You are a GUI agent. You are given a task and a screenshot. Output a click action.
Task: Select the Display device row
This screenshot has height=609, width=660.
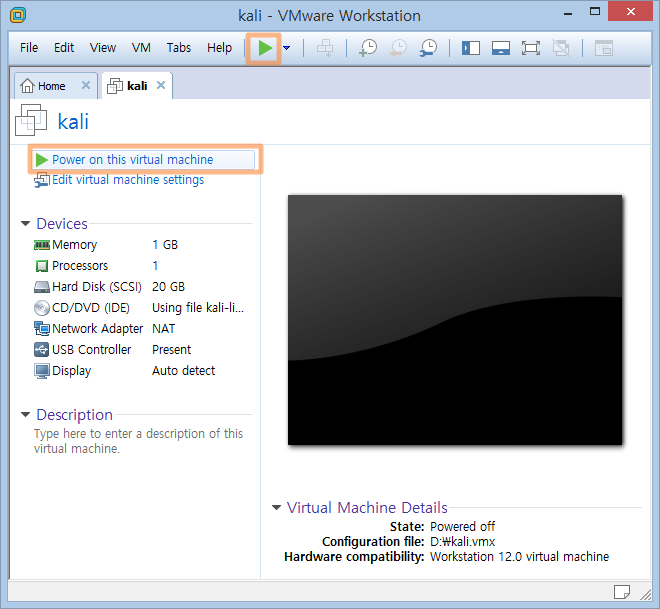(142, 371)
